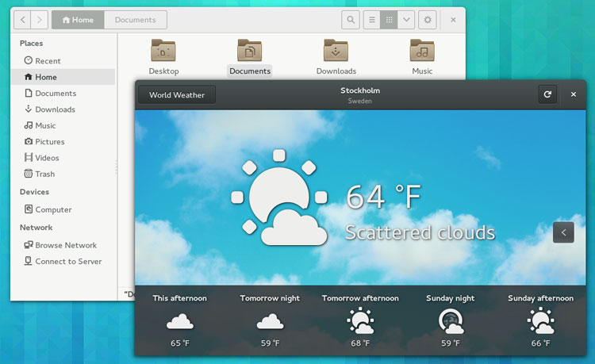This screenshot has height=364, width=595.
Task: Open the World Weather locations view
Action: pyautogui.click(x=177, y=95)
